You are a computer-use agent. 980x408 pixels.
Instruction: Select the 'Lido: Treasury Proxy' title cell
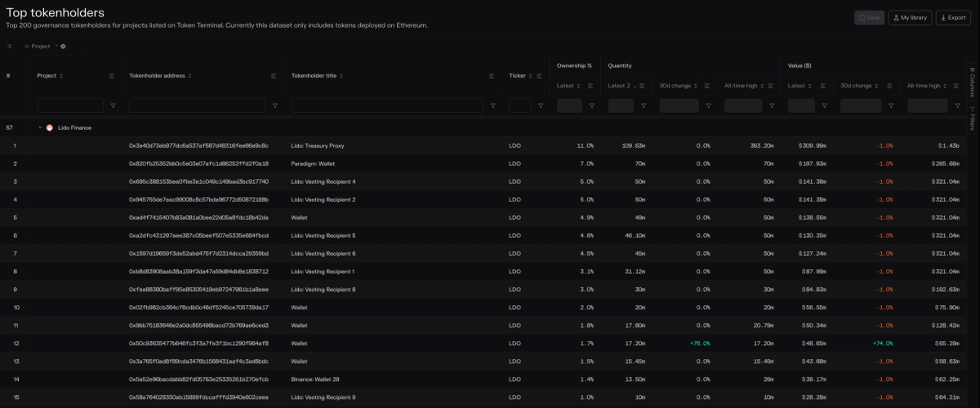tap(318, 146)
